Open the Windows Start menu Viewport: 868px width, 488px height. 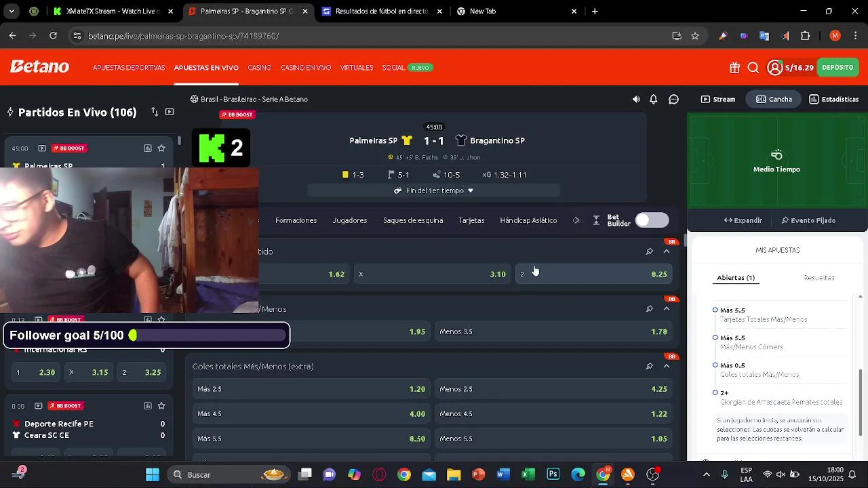pyautogui.click(x=153, y=474)
